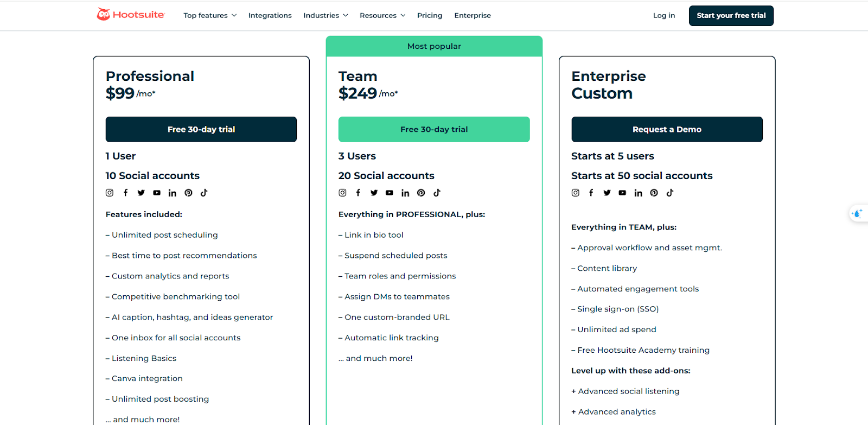Click Competitive benchmarking tool text
Viewport: 868px width, 425px height.
click(176, 297)
